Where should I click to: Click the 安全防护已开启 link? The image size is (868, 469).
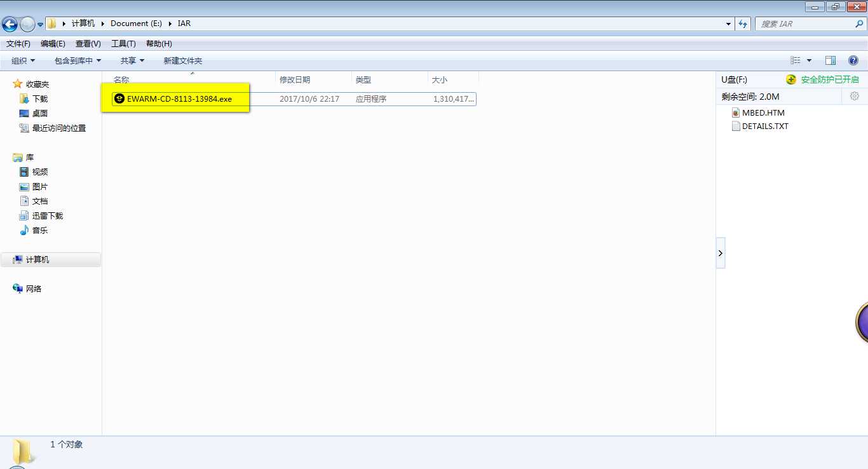[830, 79]
